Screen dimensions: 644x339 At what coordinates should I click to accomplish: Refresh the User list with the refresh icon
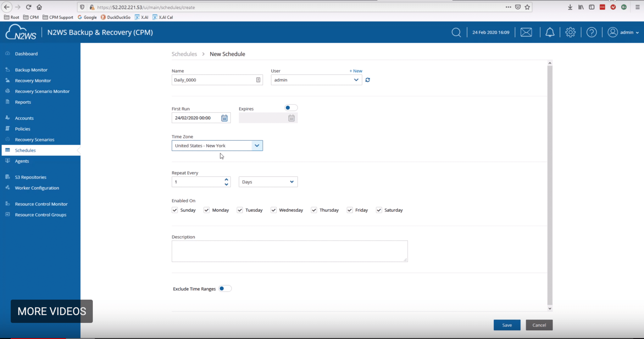(368, 80)
